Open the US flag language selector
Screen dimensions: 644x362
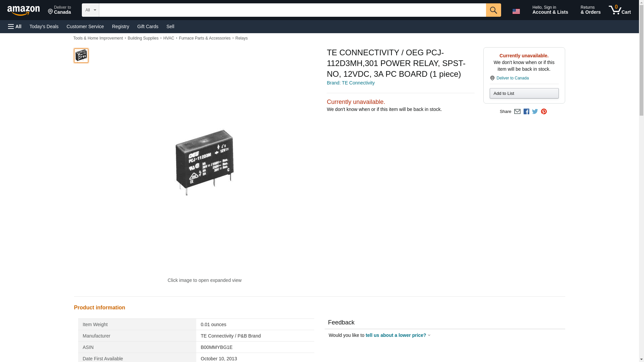pos(516,11)
